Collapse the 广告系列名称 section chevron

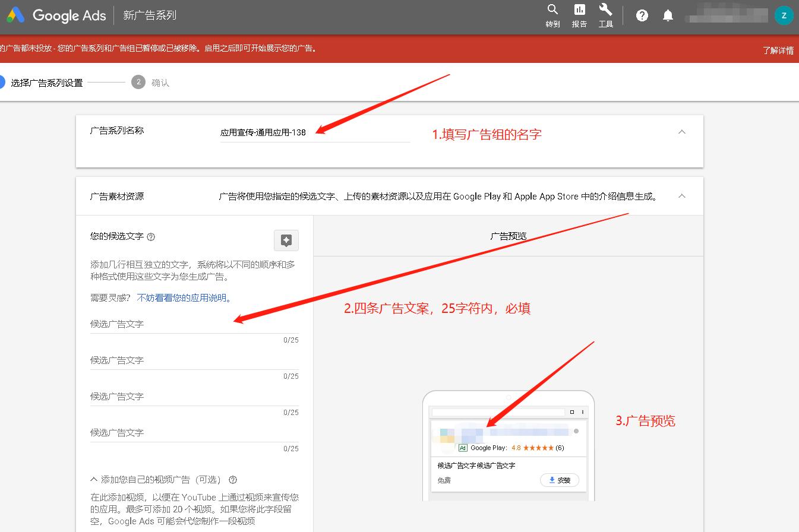(682, 132)
